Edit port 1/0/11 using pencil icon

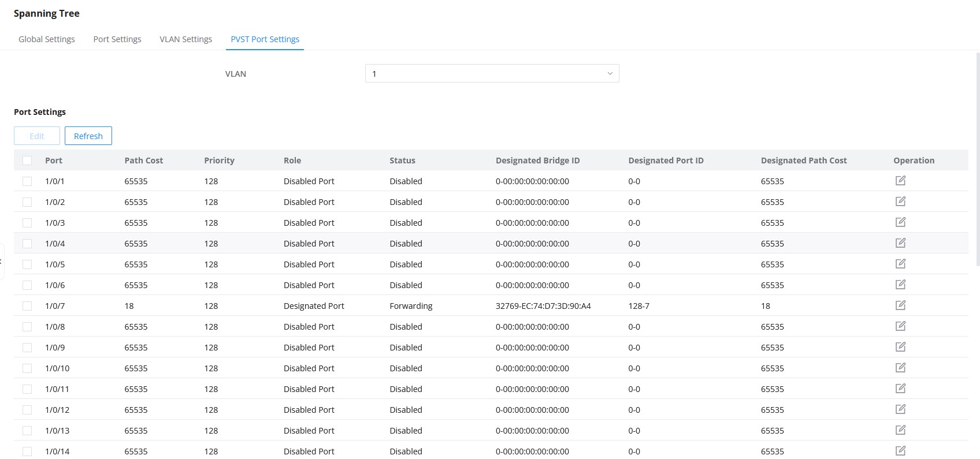[x=900, y=389]
